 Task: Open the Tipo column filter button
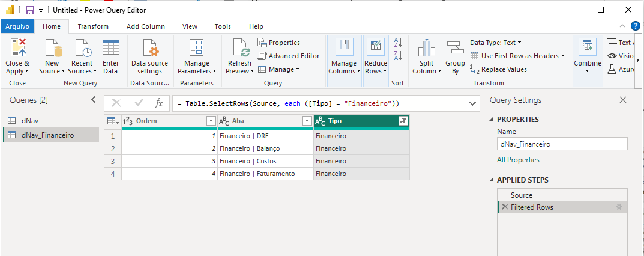point(403,121)
